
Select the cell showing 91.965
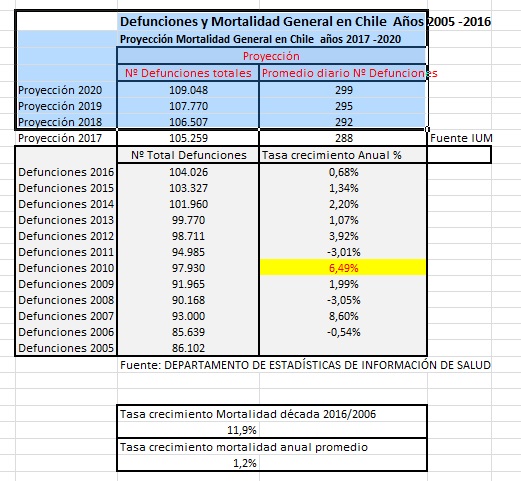click(188, 284)
